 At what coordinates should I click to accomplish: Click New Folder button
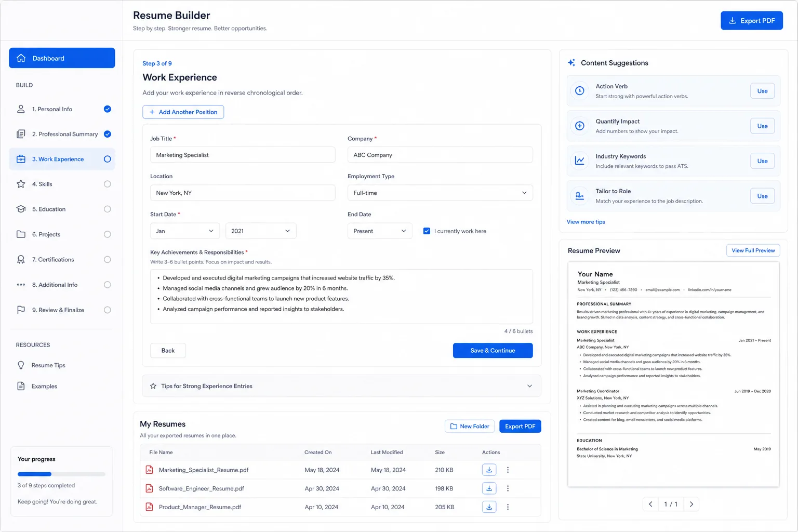[x=470, y=426]
